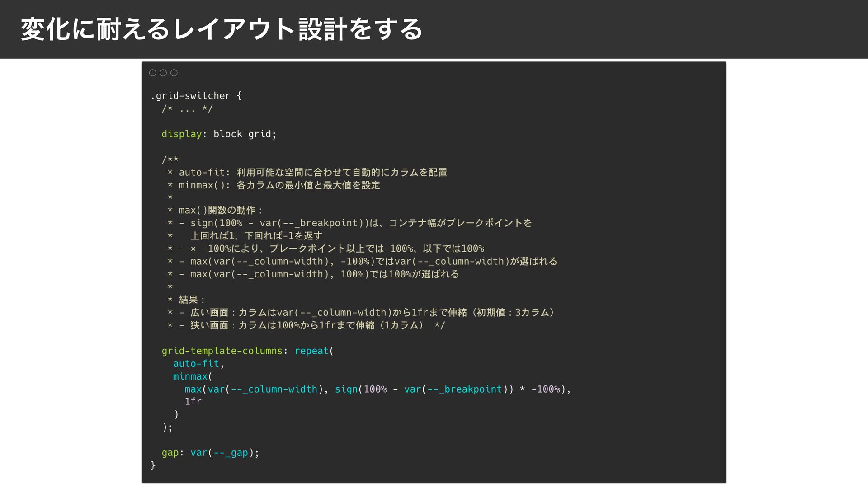
Task: Click the 'sign' function in highlighted code
Action: (x=346, y=389)
